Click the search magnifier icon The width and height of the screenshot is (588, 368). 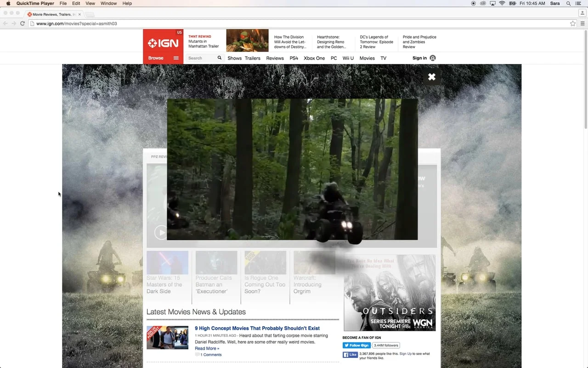[x=220, y=58]
